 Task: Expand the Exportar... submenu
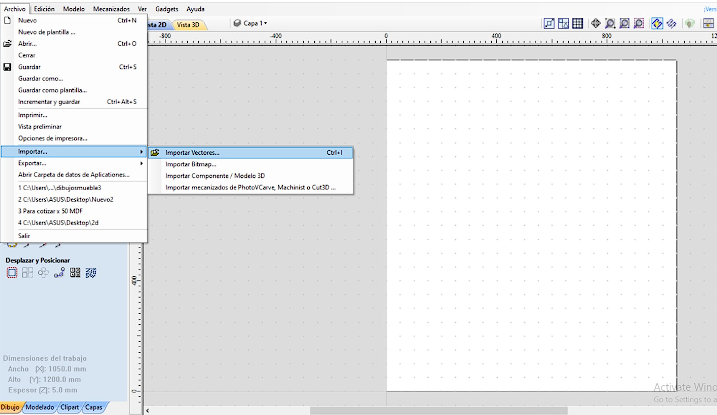tap(74, 163)
